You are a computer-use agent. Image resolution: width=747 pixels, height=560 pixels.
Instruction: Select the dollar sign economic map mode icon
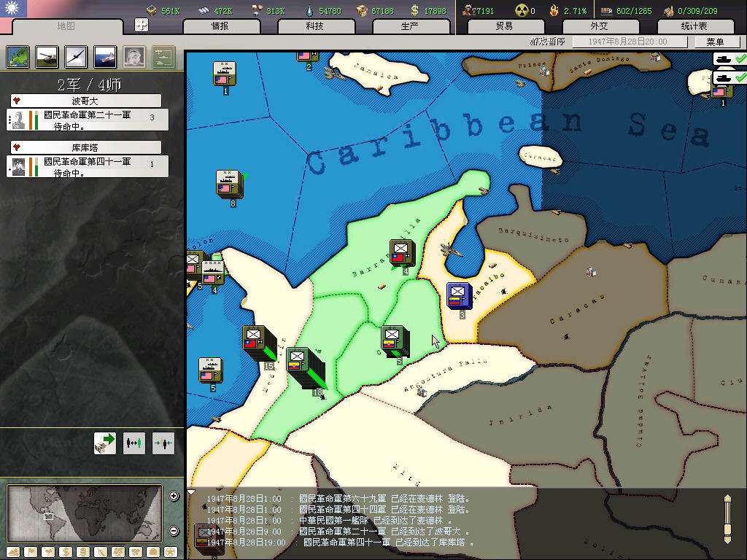(x=64, y=551)
